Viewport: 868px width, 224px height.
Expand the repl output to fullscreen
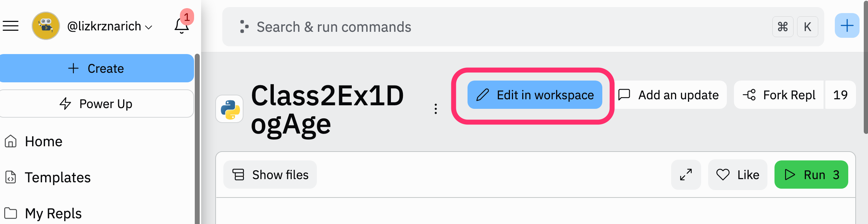coord(686,175)
